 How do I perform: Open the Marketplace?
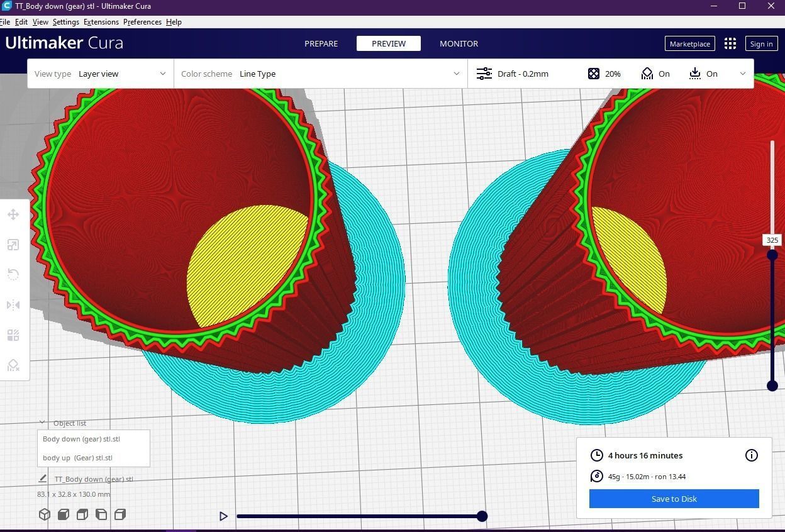tap(689, 43)
